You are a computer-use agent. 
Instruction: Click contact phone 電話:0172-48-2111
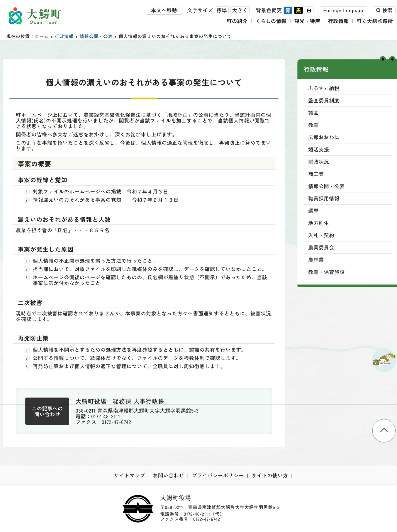98,417
